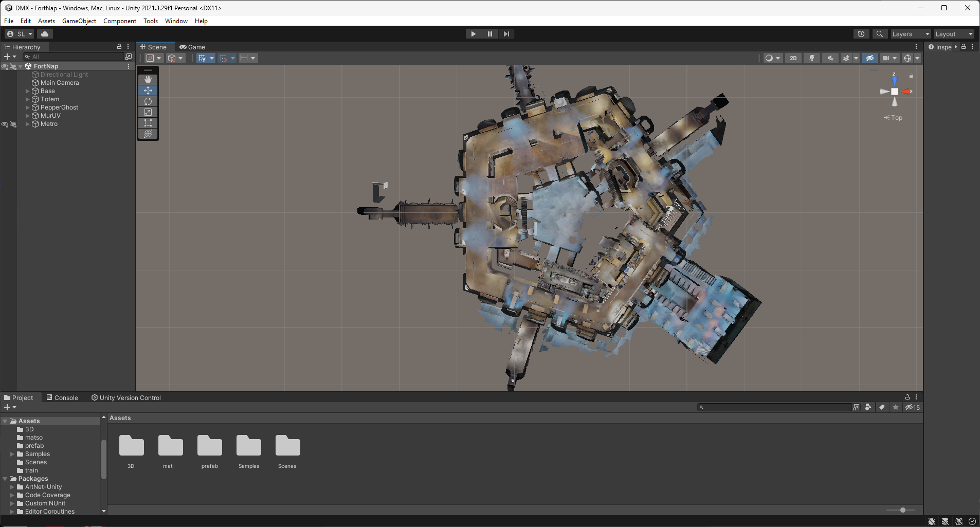Viewport: 980px width, 527px height.
Task: Toggle scene lighting
Action: point(812,58)
